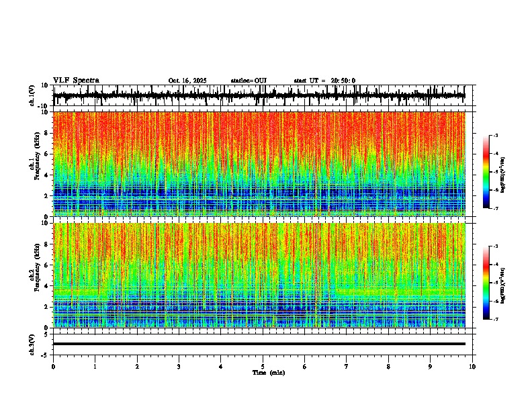
Task: Click the 'VLF Spectra' title text
Action: click(x=76, y=81)
